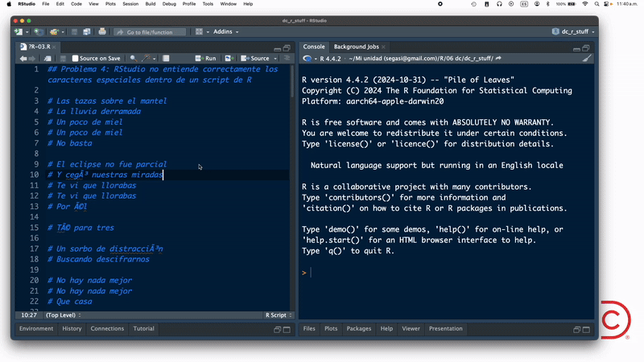The width and height of the screenshot is (644, 362).
Task: Open the Environment tab
Action: [x=36, y=329]
